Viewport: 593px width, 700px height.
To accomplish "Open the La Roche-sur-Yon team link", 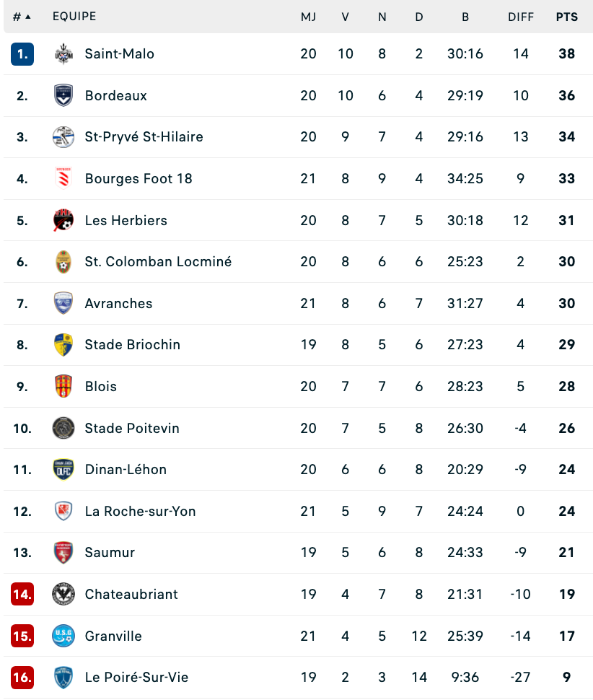I will click(140, 511).
